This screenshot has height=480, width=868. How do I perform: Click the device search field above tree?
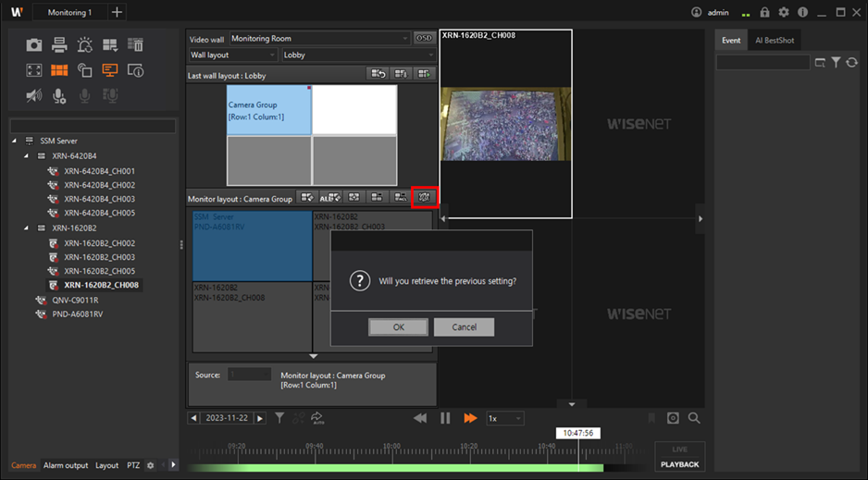tap(93, 126)
